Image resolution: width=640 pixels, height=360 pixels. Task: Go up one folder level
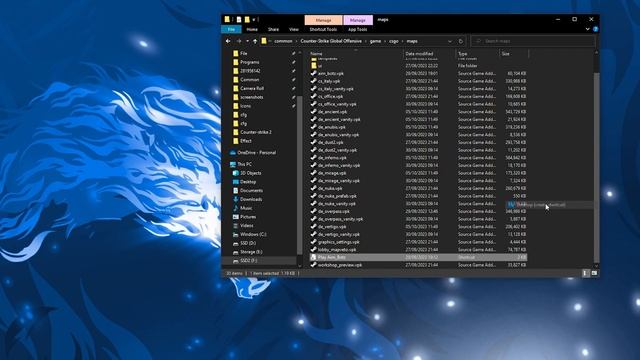[255, 41]
